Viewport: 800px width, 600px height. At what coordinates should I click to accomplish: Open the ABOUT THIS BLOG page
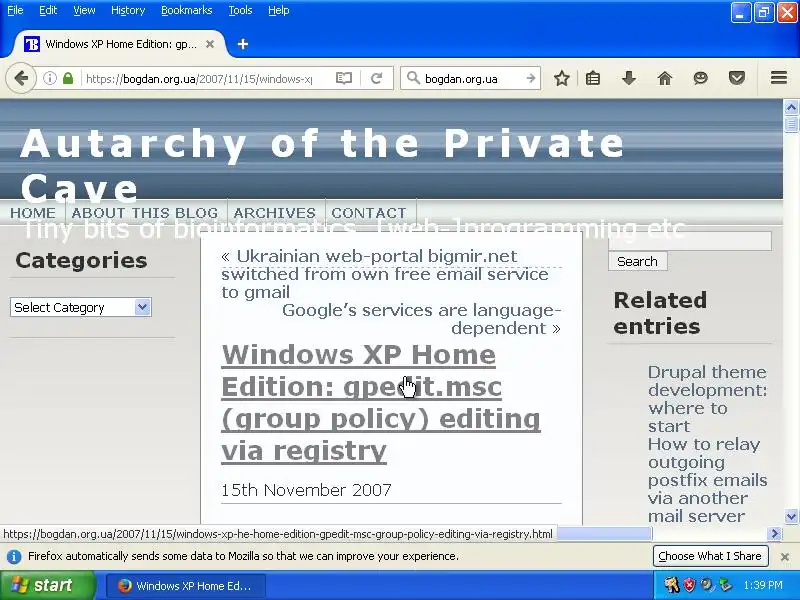[145, 213]
